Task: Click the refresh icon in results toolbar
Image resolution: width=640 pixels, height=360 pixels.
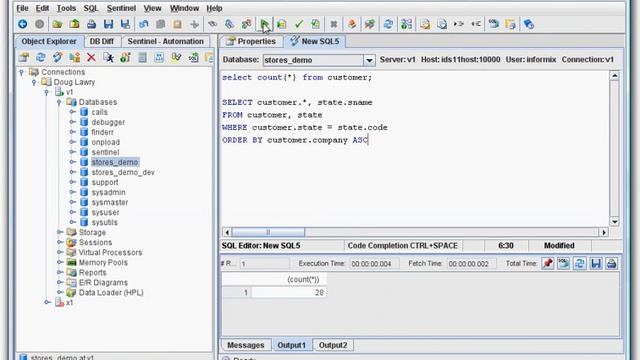Action: click(x=579, y=263)
